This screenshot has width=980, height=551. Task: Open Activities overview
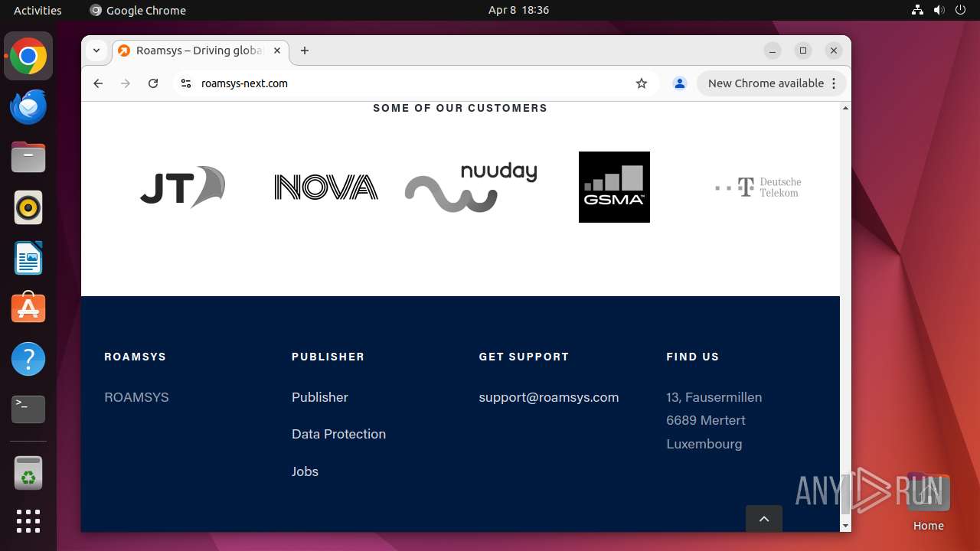pos(38,10)
